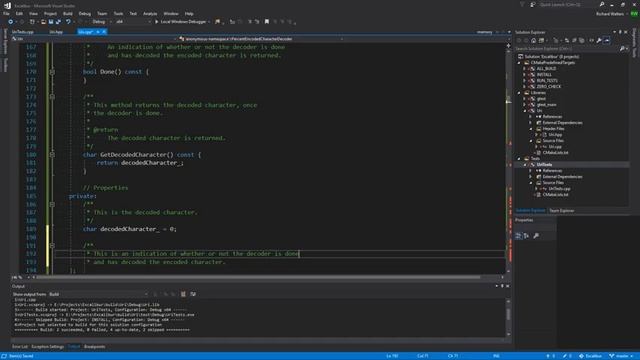This screenshot has width=640, height=360.
Task: Click the editor vertical scrollbar thumb
Action: tap(508, 100)
